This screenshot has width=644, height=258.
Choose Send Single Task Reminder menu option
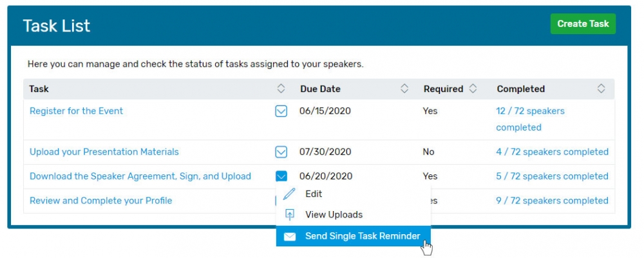pyautogui.click(x=362, y=236)
